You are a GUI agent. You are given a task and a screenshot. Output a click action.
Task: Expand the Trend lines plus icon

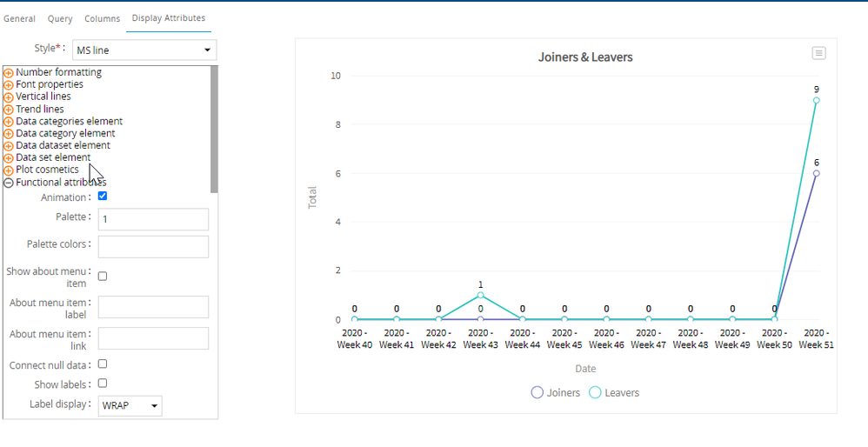(9, 110)
